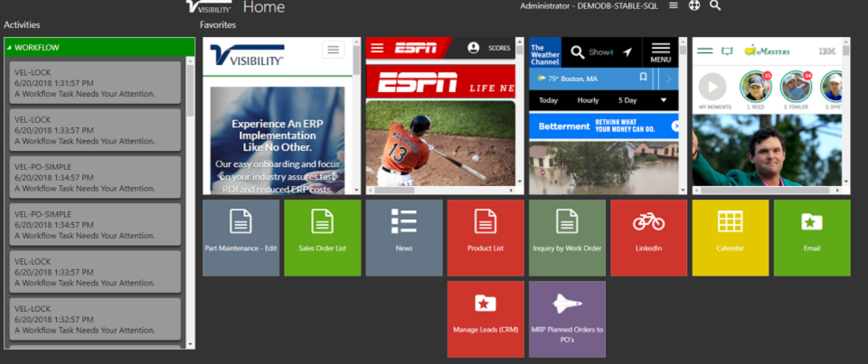Click the Administrator - DEMODB-STABLE-SQL label
The width and height of the screenshot is (868, 364).
pyautogui.click(x=590, y=5)
